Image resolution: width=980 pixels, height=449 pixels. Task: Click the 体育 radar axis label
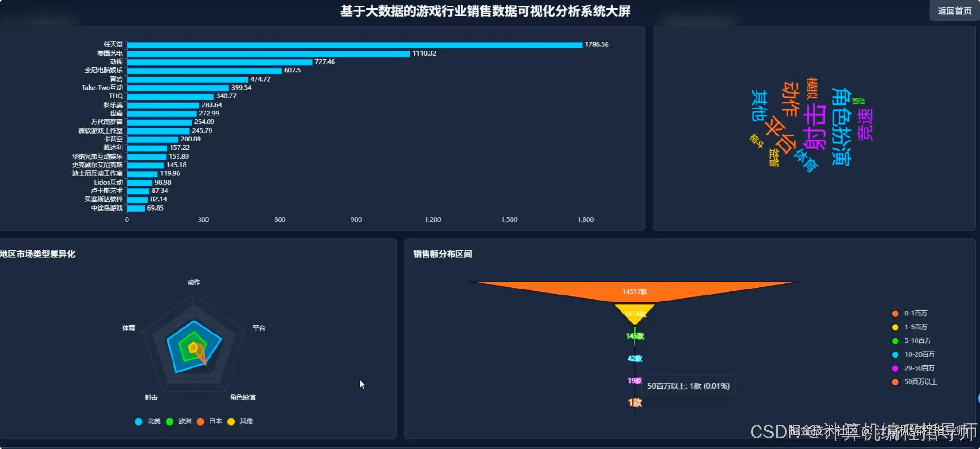coord(128,328)
